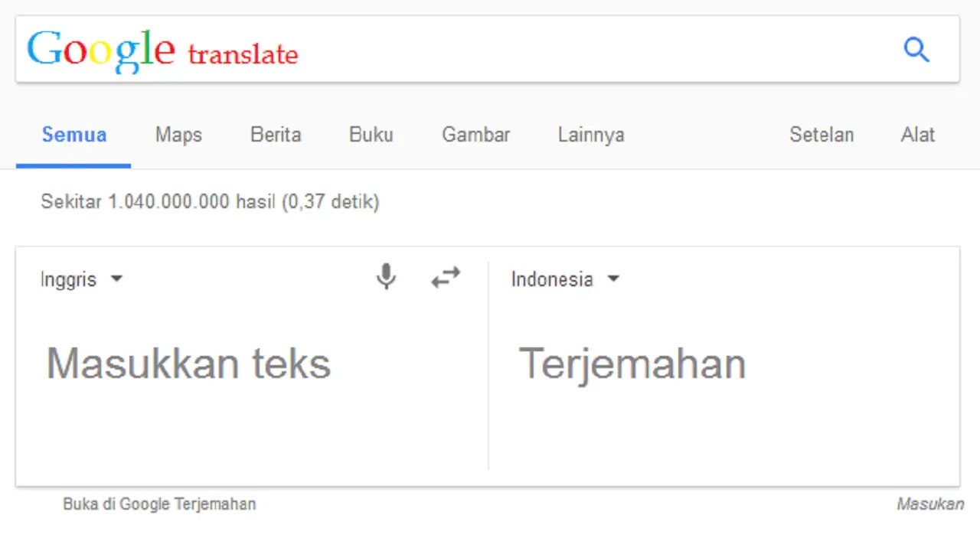The width and height of the screenshot is (980, 551).
Task: Open the Alat tools option
Action: pos(918,135)
